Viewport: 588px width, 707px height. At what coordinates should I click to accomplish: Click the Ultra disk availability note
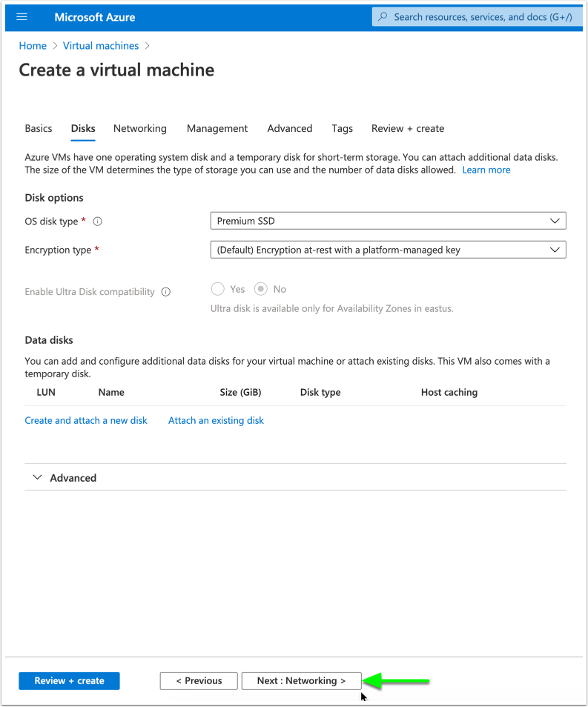pos(331,308)
